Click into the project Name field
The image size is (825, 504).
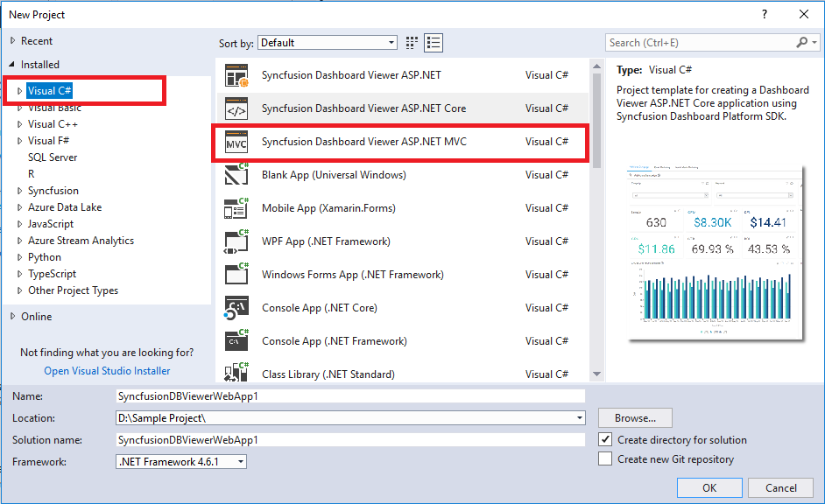(349, 395)
